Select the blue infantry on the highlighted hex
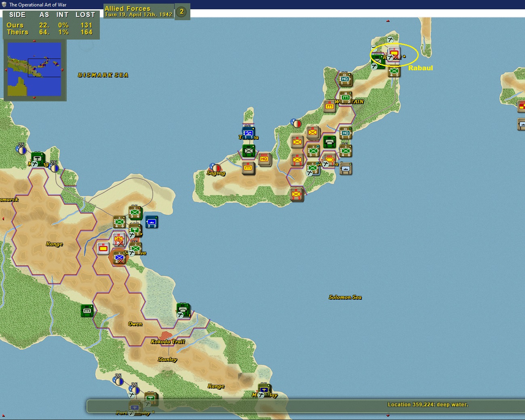Screen dimensions: 525x420 (x=119, y=257)
